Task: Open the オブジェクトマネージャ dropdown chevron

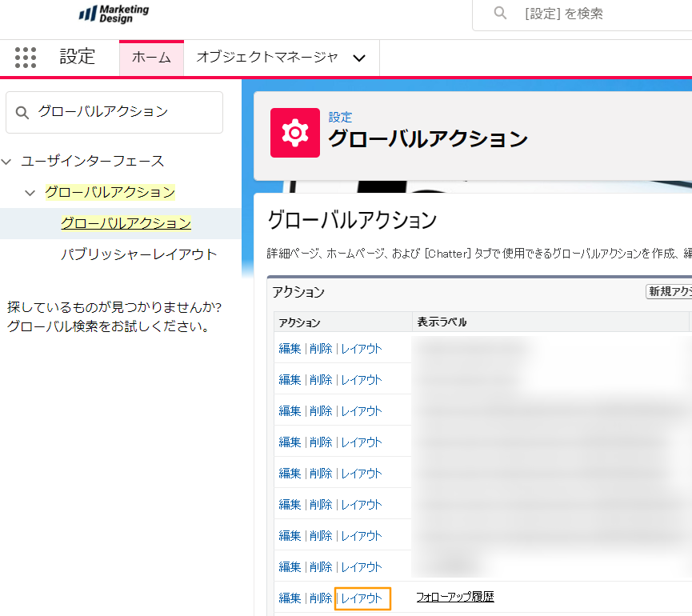Action: click(359, 58)
